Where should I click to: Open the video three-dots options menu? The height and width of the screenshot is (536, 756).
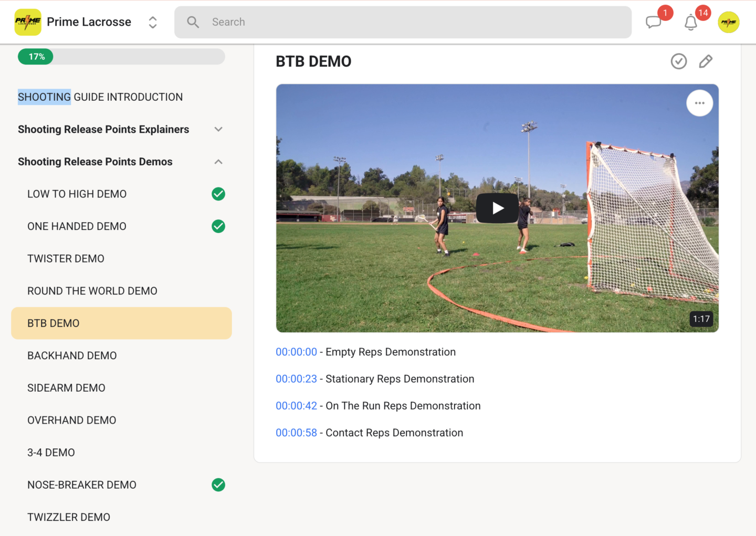click(699, 103)
